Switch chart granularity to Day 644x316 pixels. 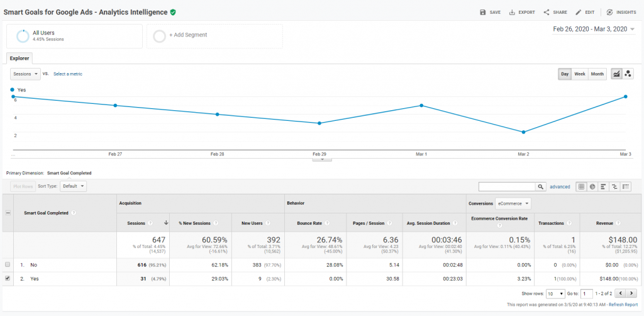click(565, 74)
